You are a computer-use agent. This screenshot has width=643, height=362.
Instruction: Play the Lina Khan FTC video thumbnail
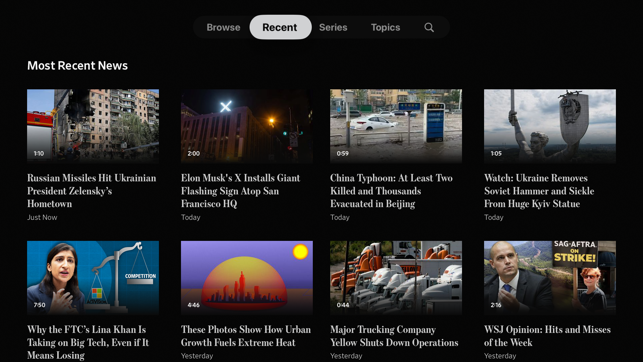point(93,278)
